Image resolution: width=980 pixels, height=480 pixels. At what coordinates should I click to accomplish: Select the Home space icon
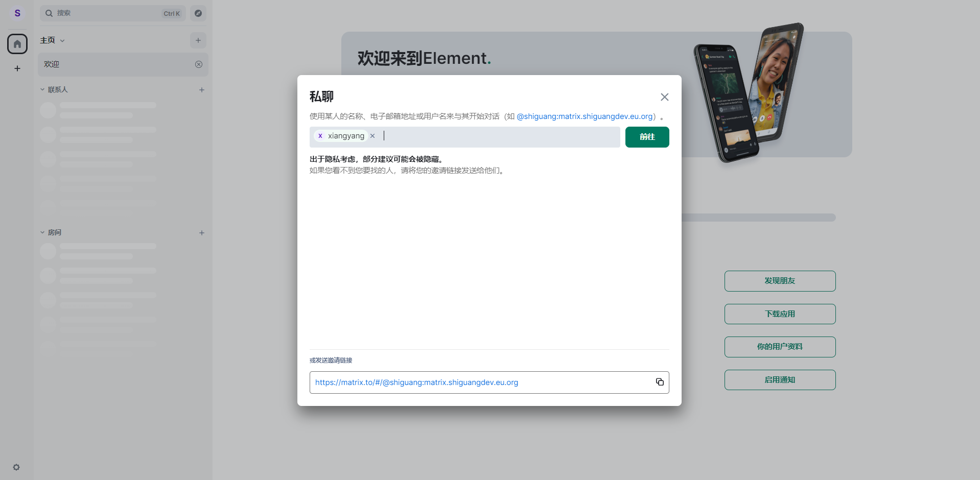(x=17, y=44)
